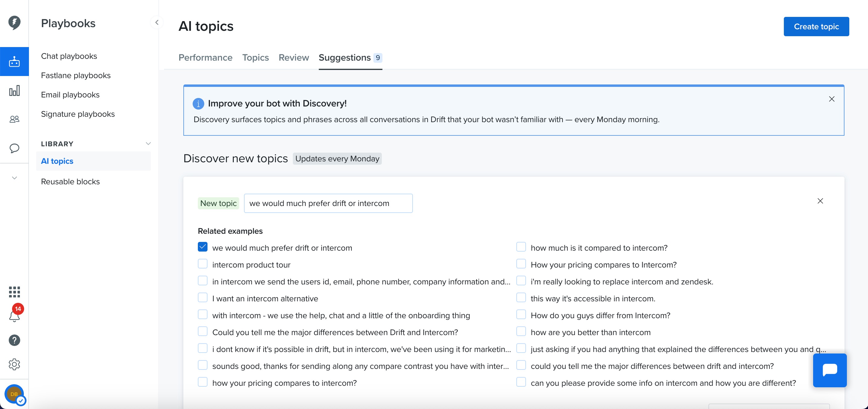This screenshot has height=409, width=868.
Task: Check 'how much is it compared to intercom?'
Action: pyautogui.click(x=521, y=247)
